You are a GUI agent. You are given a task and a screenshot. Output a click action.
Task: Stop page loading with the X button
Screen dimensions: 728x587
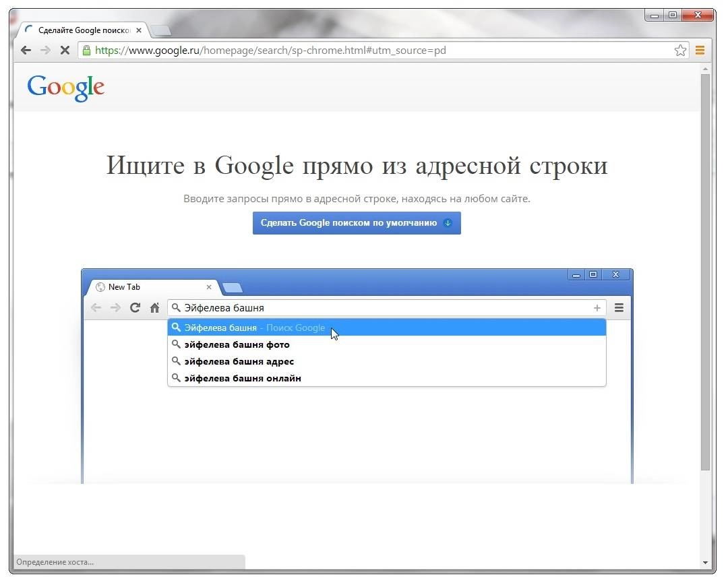pyautogui.click(x=65, y=50)
